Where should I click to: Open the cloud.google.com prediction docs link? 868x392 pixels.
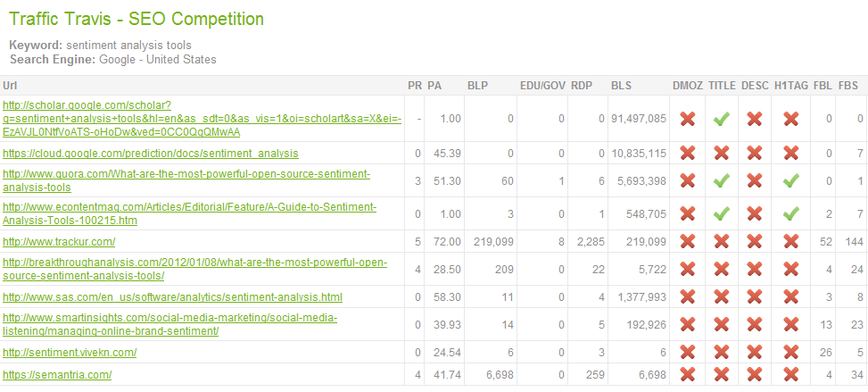tap(151, 153)
